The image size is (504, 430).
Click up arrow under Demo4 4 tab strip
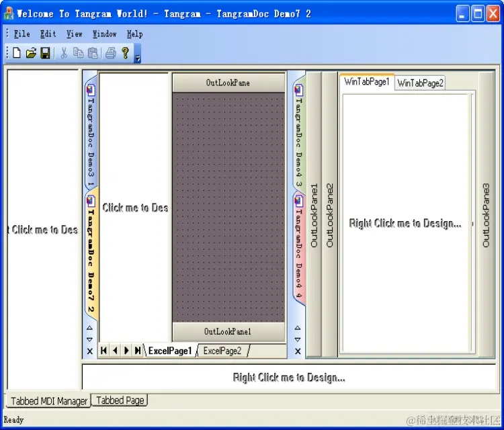[x=298, y=328]
